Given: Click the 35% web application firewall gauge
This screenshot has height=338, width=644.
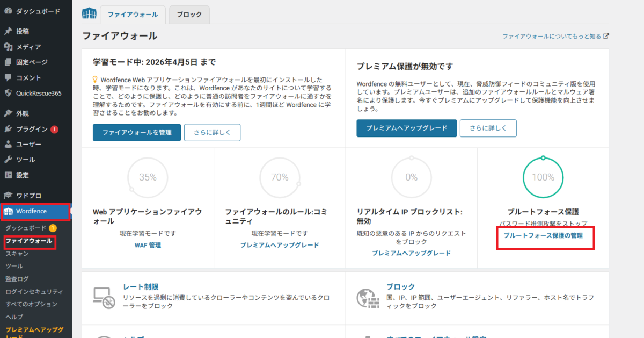Looking at the screenshot, I should (148, 177).
